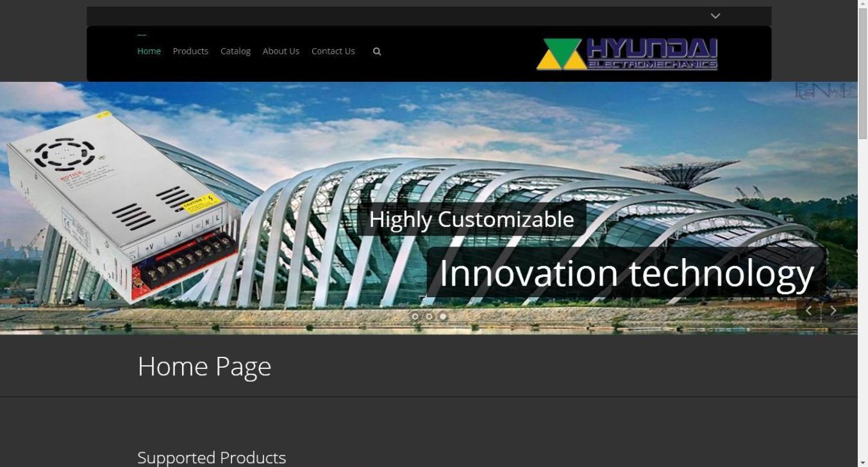Open the Products menu item
This screenshot has width=868, height=467.
pos(190,51)
